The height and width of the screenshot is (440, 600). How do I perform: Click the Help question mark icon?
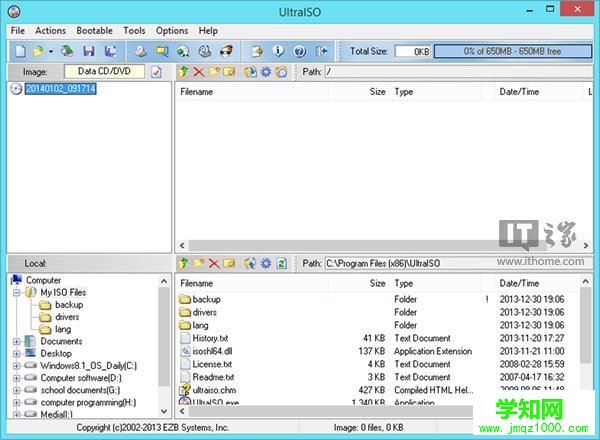click(x=300, y=51)
